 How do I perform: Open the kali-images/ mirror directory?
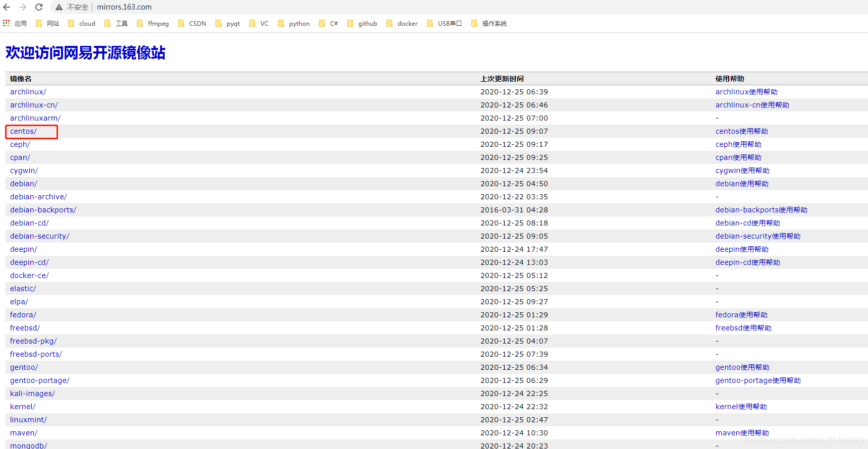(32, 394)
